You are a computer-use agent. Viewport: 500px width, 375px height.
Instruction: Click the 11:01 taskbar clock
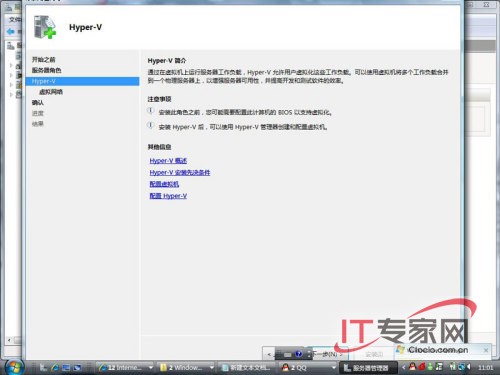point(485,367)
